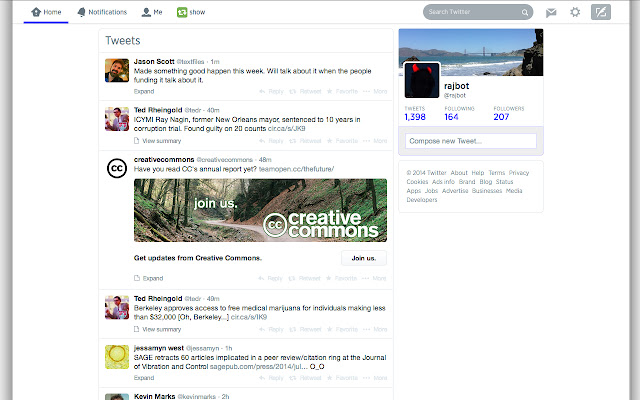The width and height of the screenshot is (640, 400).
Task: Click the compose tweet quill icon
Action: (601, 12)
